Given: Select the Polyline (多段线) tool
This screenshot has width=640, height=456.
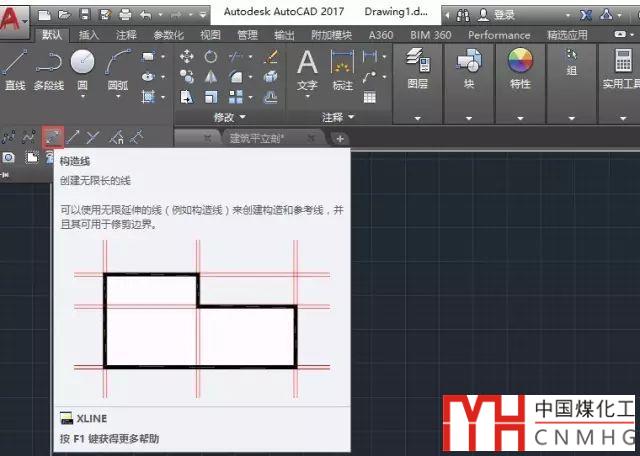Looking at the screenshot, I should click(x=48, y=68).
